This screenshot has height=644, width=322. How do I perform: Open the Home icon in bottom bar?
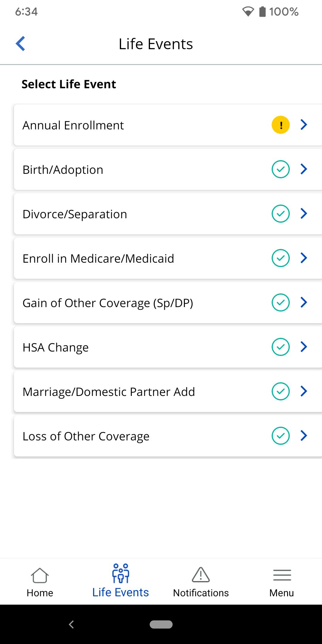[40, 575]
